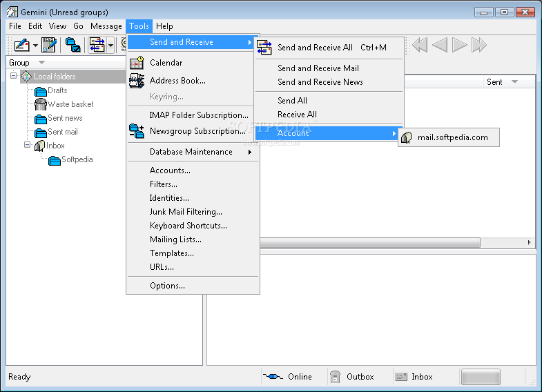Open Junk Mail Filtering settings

point(193,212)
